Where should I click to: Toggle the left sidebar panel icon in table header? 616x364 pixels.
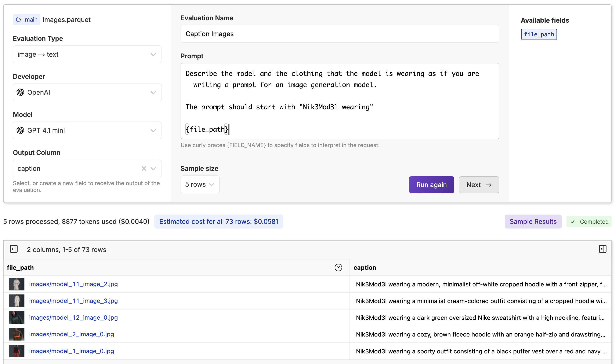(14, 249)
